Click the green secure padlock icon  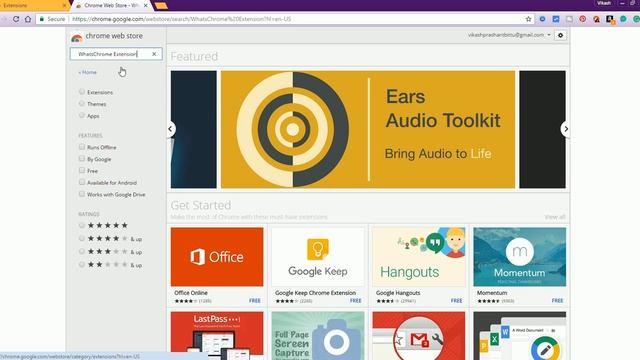(x=42, y=19)
